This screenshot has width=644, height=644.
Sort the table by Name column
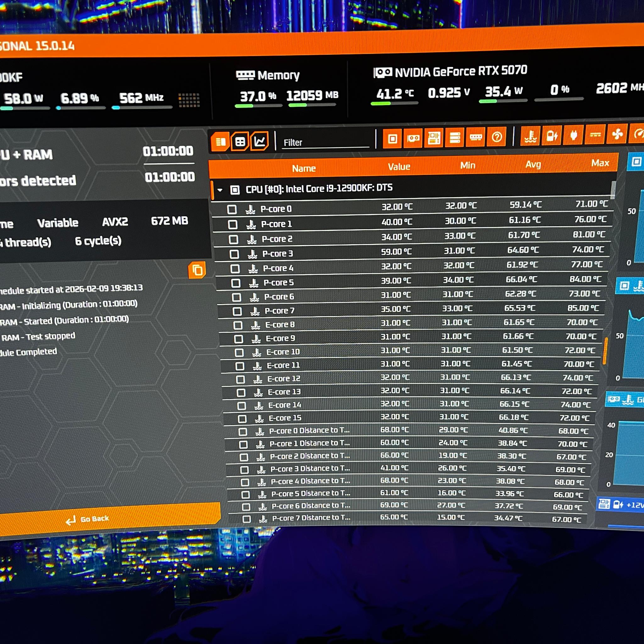304,169
